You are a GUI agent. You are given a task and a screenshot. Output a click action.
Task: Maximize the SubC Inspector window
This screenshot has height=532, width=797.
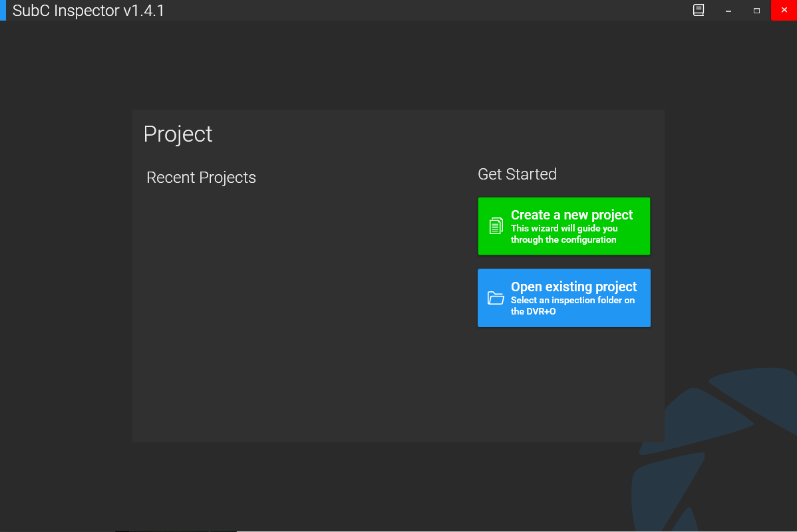756,11
